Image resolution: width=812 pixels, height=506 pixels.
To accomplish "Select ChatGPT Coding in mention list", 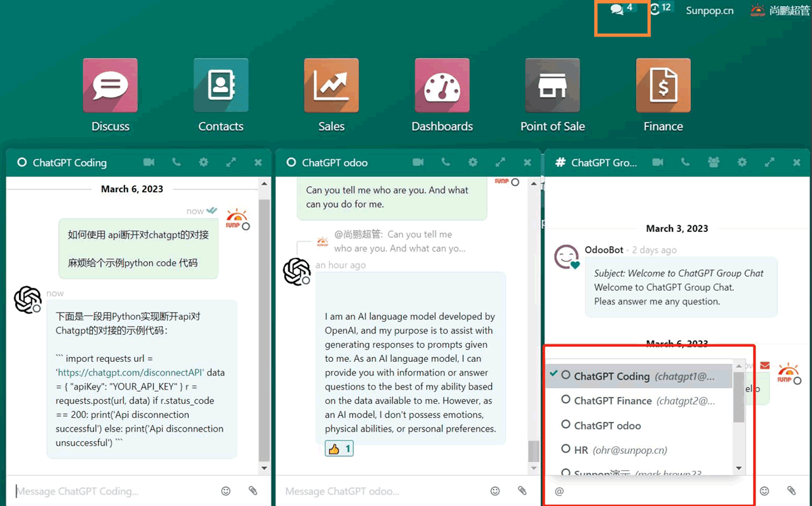I will click(x=639, y=375).
